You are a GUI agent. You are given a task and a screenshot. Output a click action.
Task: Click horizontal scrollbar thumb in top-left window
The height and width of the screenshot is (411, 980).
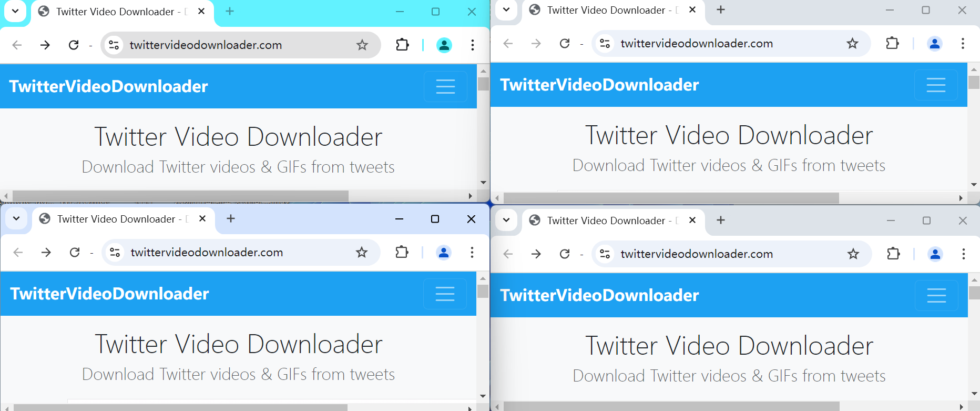click(x=180, y=196)
